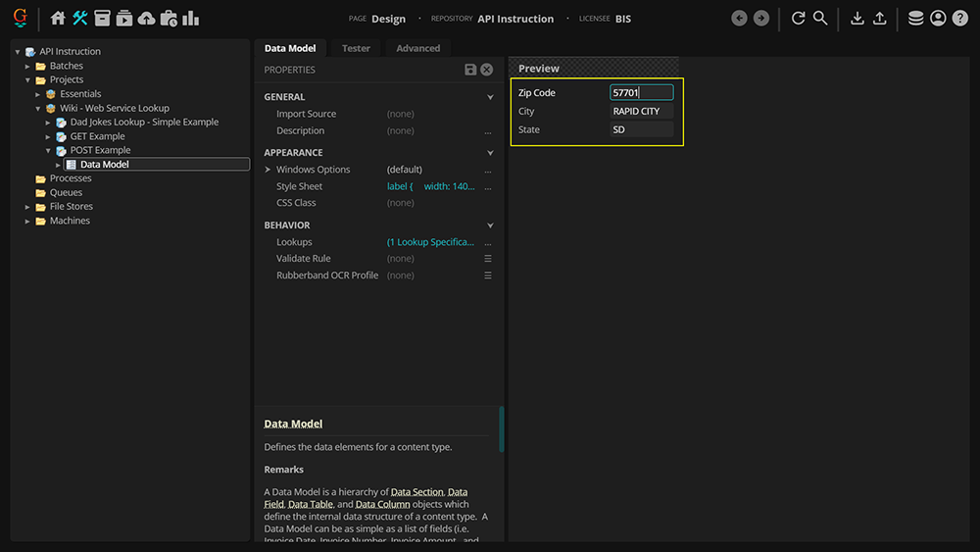The width and height of the screenshot is (980, 552).
Task: Open search with the magnifier icon
Action: (820, 18)
